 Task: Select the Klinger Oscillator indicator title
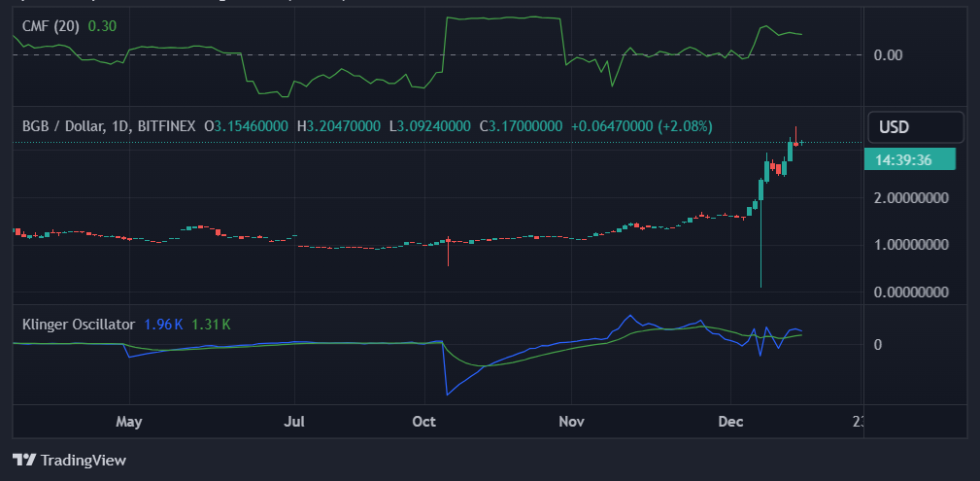pyautogui.click(x=78, y=324)
